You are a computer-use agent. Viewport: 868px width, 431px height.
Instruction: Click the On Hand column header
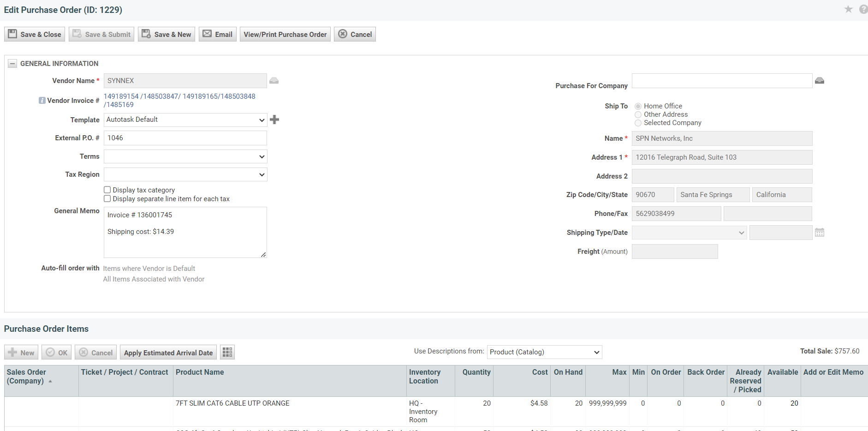tap(568, 381)
